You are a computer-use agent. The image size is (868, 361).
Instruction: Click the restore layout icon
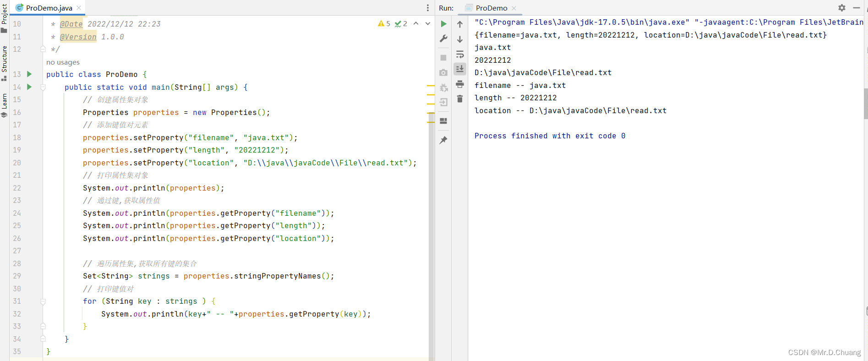[443, 121]
